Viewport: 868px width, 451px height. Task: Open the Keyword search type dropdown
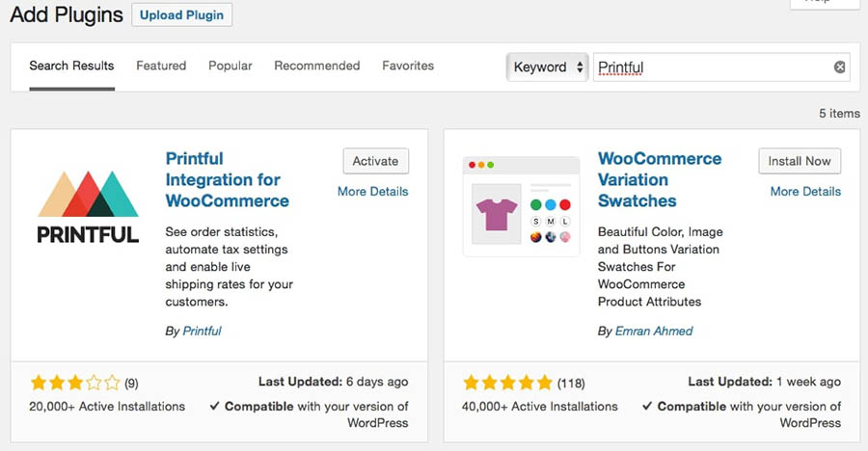(547, 66)
